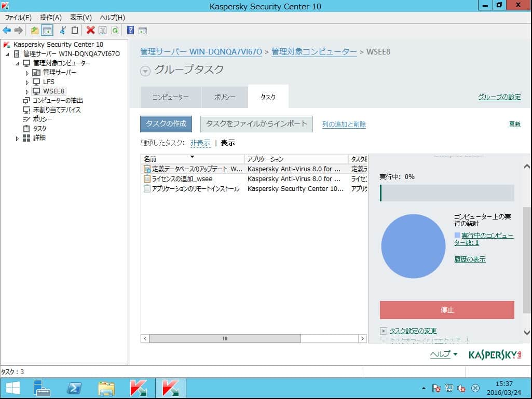This screenshot has width=532, height=399.
Task: Open ファイル(F) menu
Action: [18, 17]
